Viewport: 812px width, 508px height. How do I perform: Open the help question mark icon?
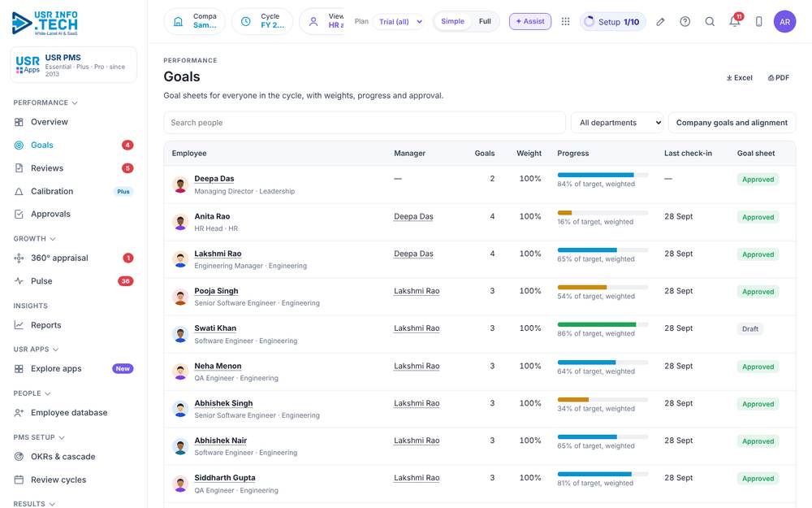coord(685,21)
